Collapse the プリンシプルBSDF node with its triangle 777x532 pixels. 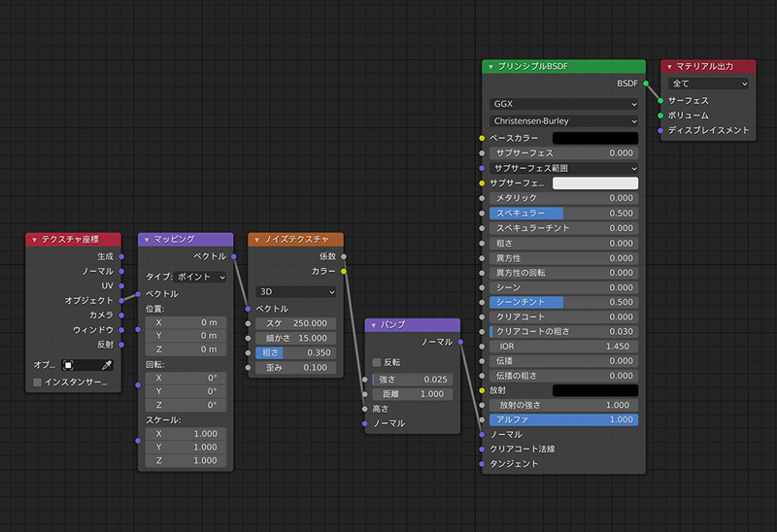(x=491, y=66)
